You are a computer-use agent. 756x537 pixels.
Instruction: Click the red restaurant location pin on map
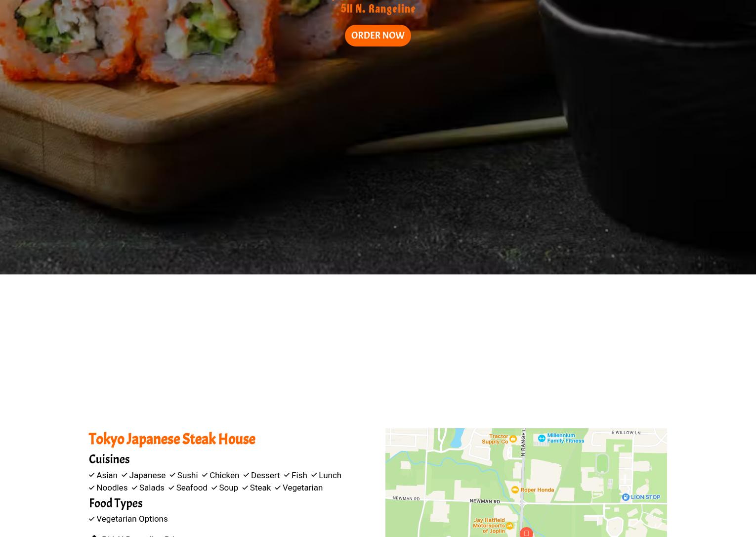[526, 532]
